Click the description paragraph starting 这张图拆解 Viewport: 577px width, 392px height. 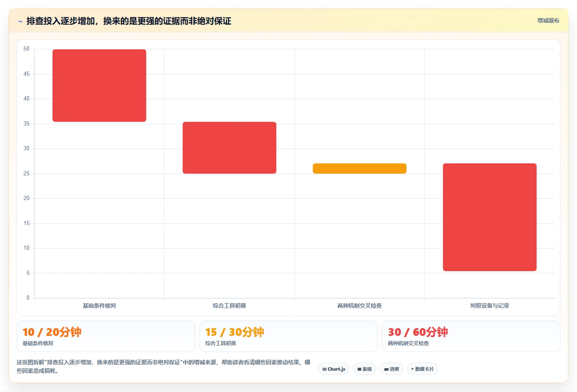(x=164, y=366)
